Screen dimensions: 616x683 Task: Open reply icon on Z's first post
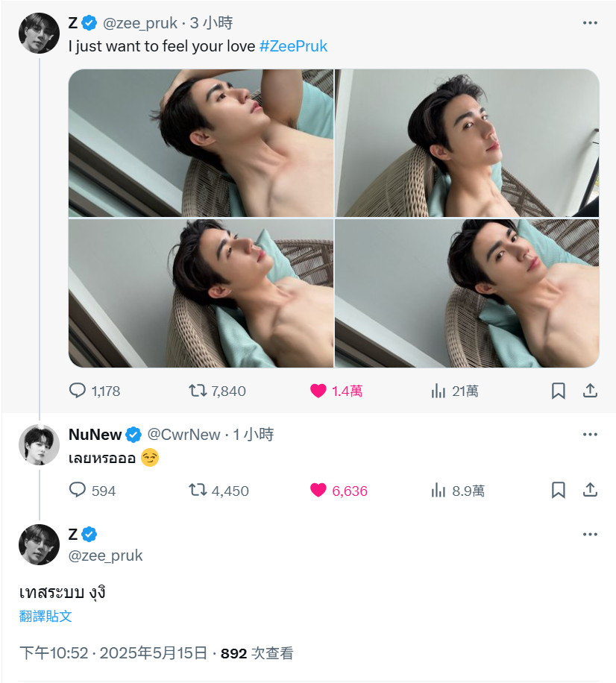click(78, 390)
